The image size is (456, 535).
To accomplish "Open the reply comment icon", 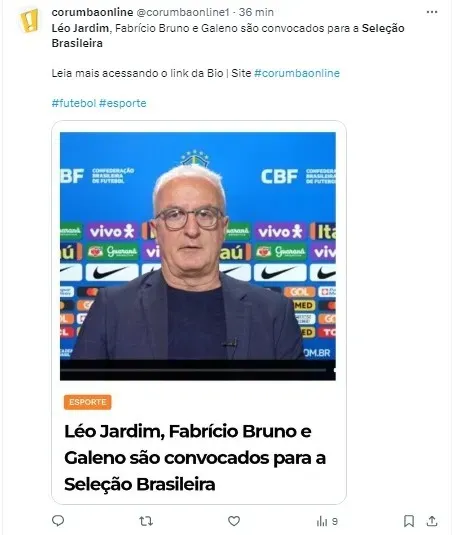I will click(58, 521).
